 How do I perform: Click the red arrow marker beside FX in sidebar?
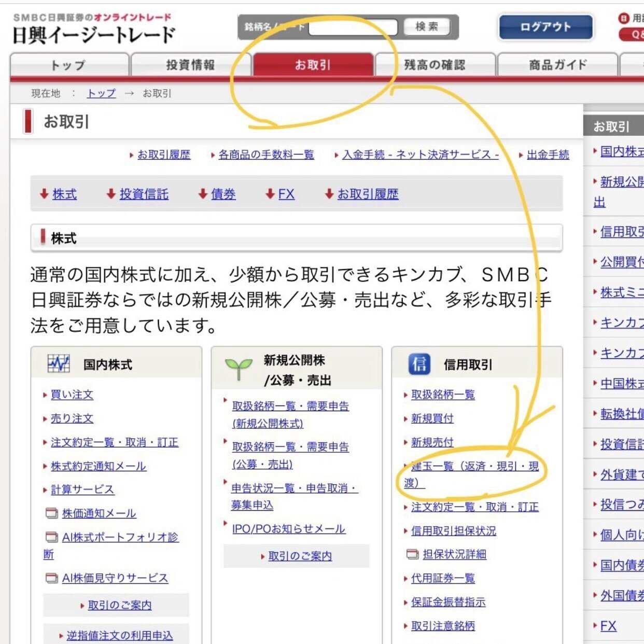[x=594, y=626]
